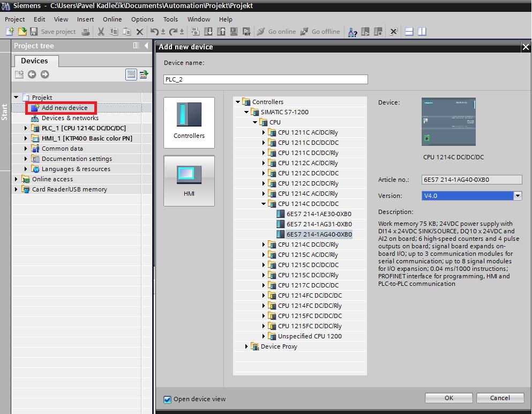Image resolution: width=532 pixels, height=414 pixels.
Task: Open the Options menu
Action: pos(143,19)
